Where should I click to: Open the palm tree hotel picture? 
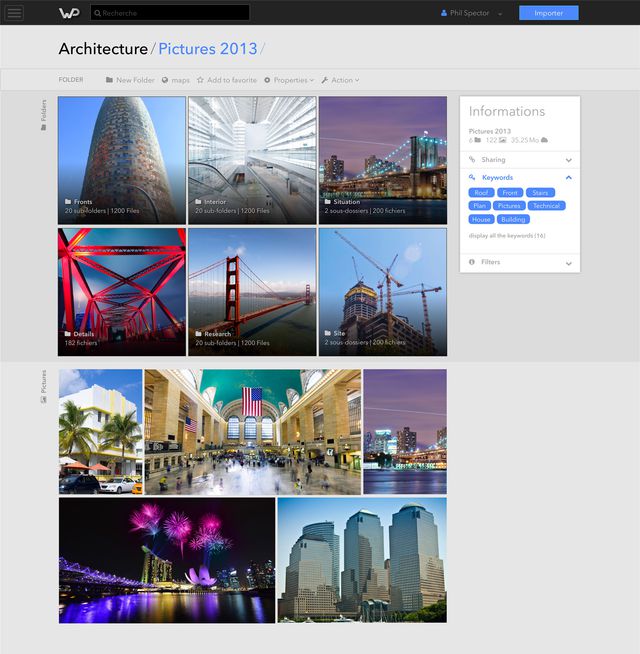click(x=101, y=432)
